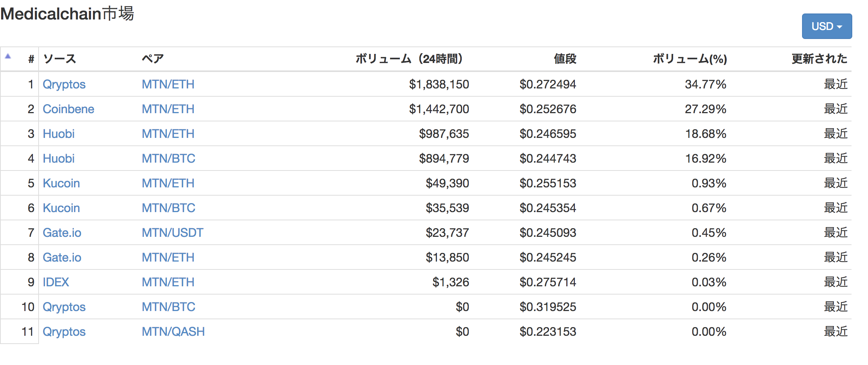Select price $0.255153

(548, 183)
